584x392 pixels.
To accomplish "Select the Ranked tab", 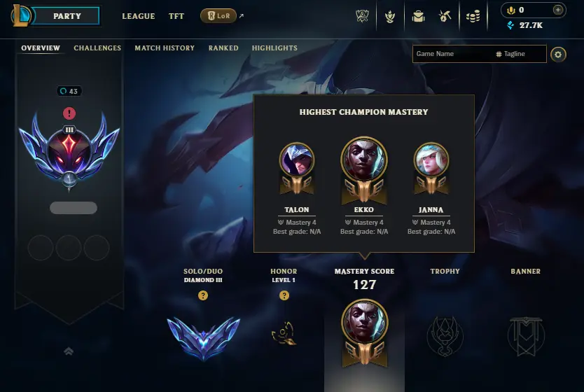I will [x=223, y=48].
